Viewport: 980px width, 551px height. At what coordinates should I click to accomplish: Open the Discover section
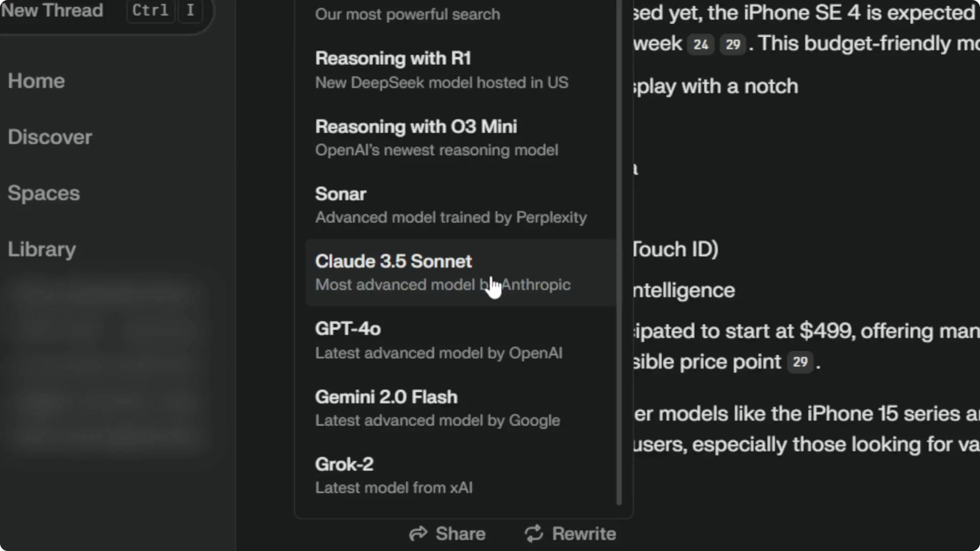pos(50,137)
